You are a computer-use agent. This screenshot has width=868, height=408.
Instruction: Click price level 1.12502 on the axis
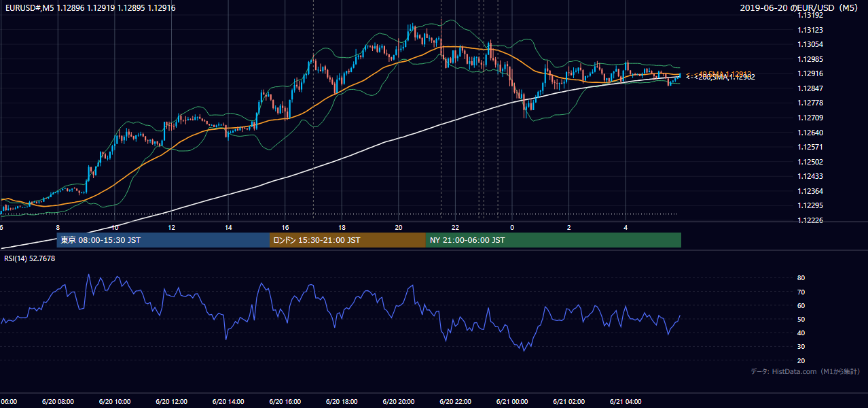click(x=810, y=162)
